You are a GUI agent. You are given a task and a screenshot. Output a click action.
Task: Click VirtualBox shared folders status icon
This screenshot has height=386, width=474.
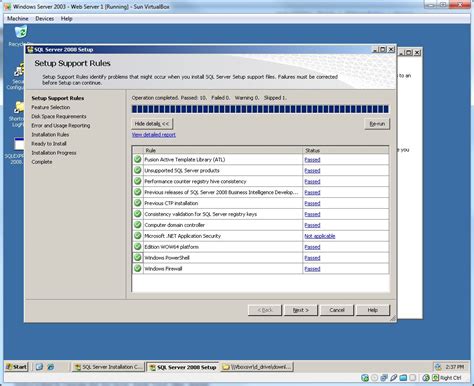tap(403, 378)
